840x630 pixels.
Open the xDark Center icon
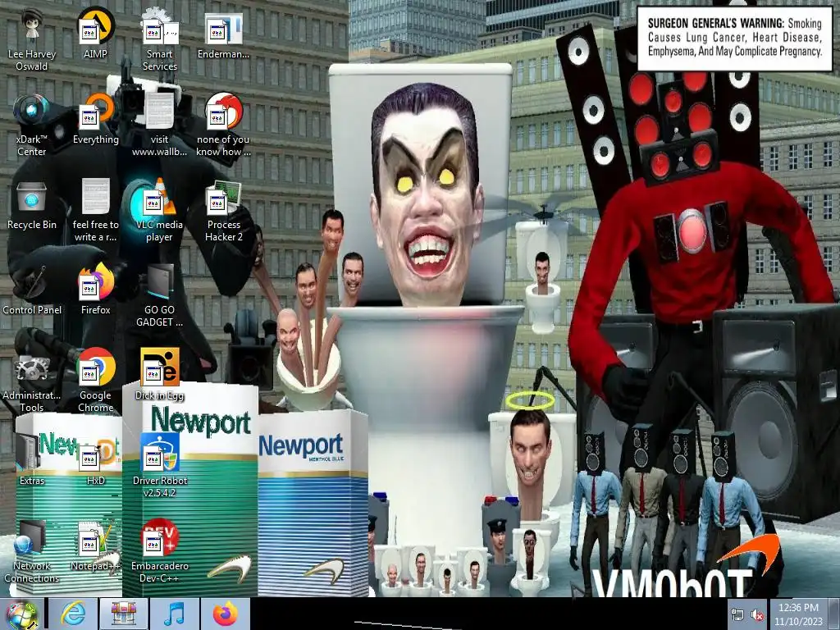tap(32, 126)
